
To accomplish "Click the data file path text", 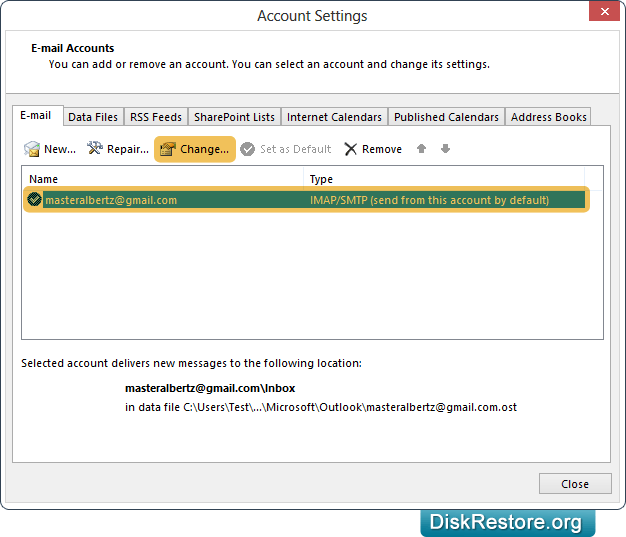I will 321,407.
